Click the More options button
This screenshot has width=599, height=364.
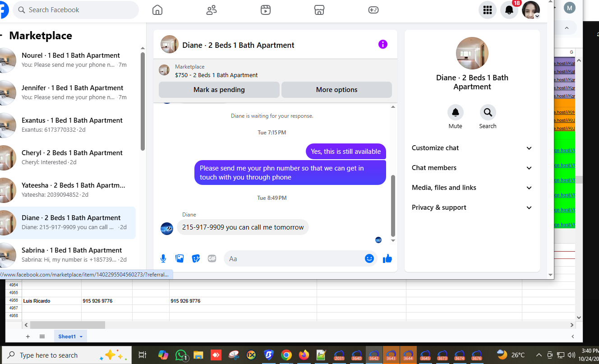coord(336,90)
